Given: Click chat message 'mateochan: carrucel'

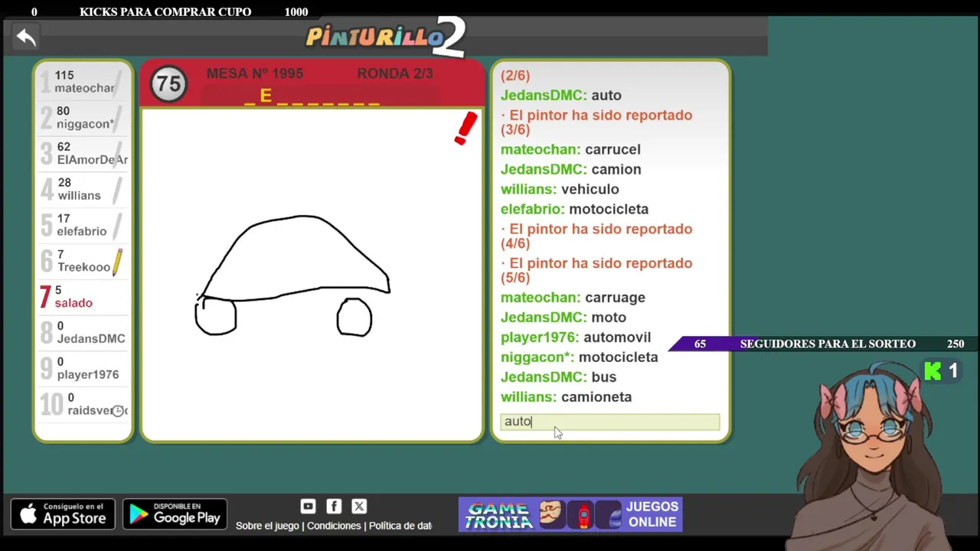Looking at the screenshot, I should click(570, 149).
